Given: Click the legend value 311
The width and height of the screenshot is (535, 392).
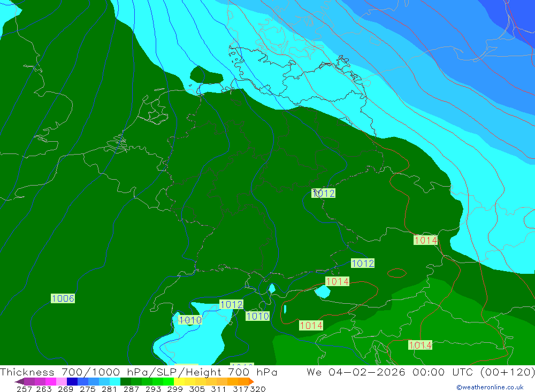Looking at the screenshot, I should tap(218, 389).
